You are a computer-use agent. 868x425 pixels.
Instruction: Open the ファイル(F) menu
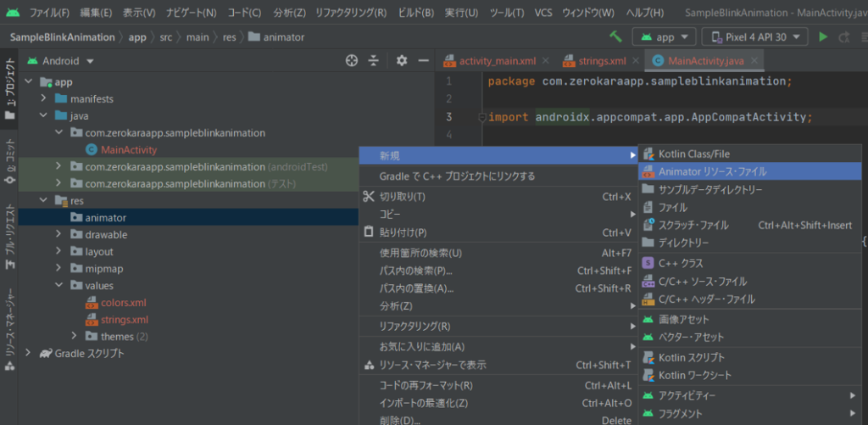[x=50, y=12]
